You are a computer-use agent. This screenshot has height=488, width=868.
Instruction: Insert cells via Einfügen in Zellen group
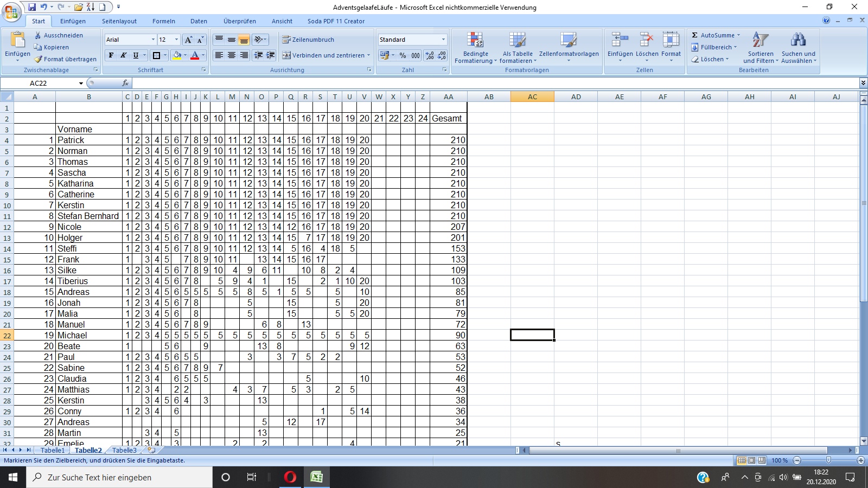(x=620, y=48)
